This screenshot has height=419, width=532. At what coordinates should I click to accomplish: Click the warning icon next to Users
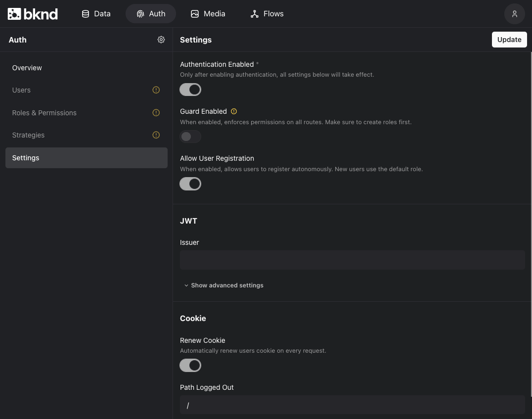tap(156, 90)
